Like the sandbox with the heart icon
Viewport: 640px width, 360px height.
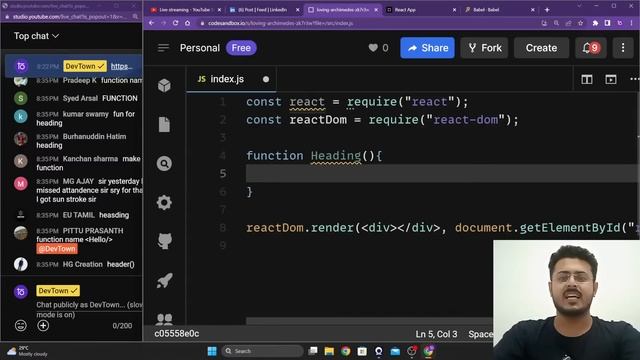point(373,48)
